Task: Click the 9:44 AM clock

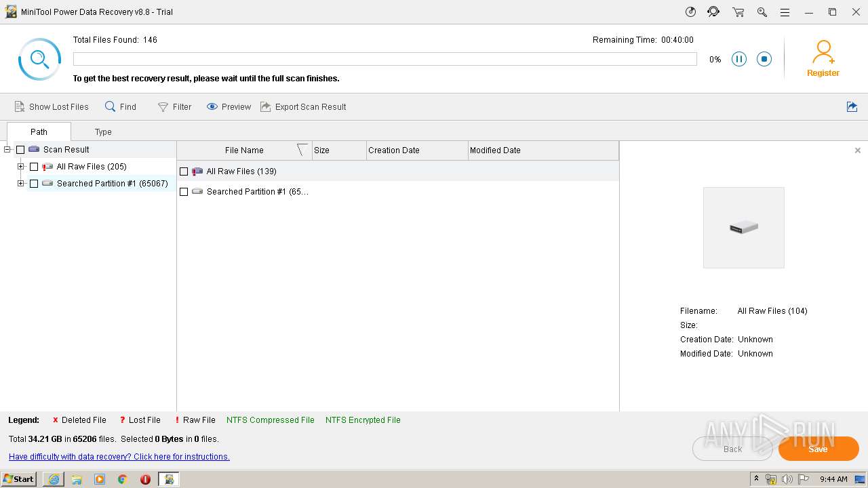Action: (833, 479)
